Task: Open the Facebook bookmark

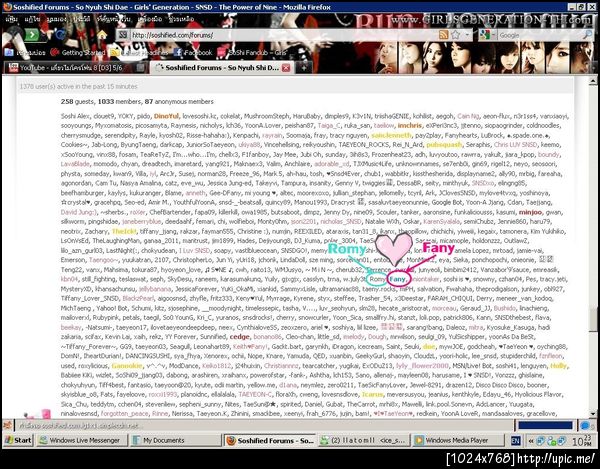Action: [193, 52]
